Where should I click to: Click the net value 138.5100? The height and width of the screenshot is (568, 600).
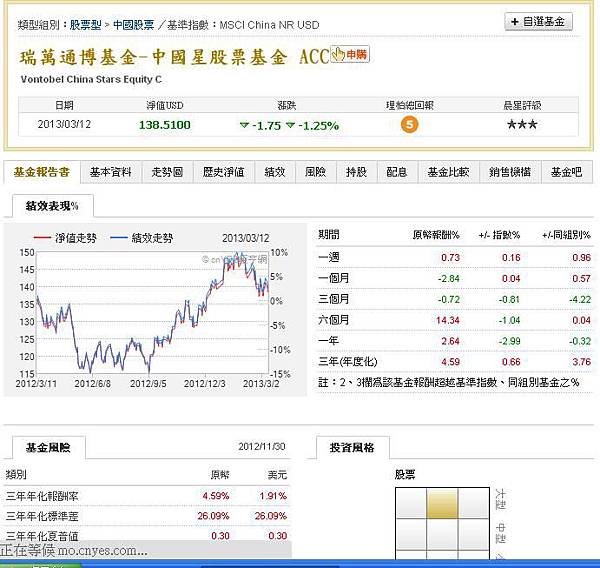pyautogui.click(x=165, y=125)
